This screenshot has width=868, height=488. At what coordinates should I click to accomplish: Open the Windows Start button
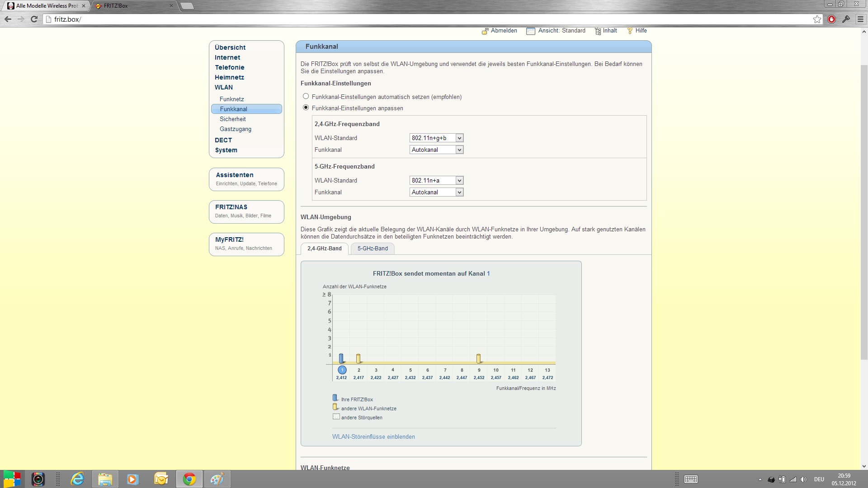pyautogui.click(x=12, y=479)
